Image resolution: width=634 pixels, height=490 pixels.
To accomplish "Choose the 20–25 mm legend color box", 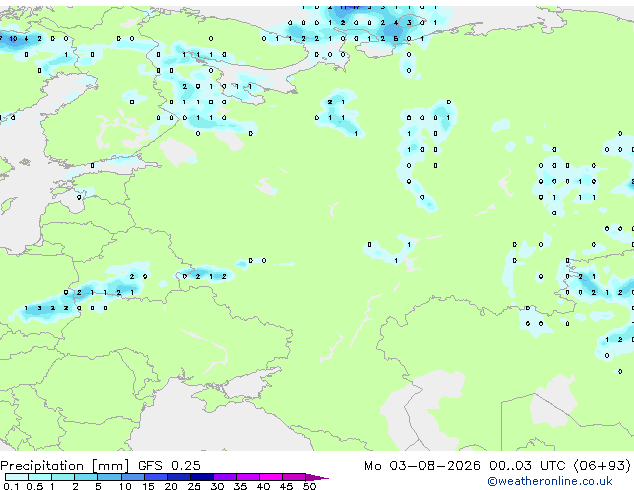I will coord(178,477).
